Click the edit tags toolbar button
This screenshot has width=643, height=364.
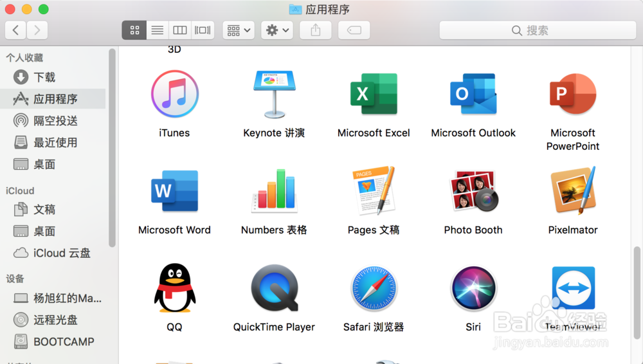(354, 30)
